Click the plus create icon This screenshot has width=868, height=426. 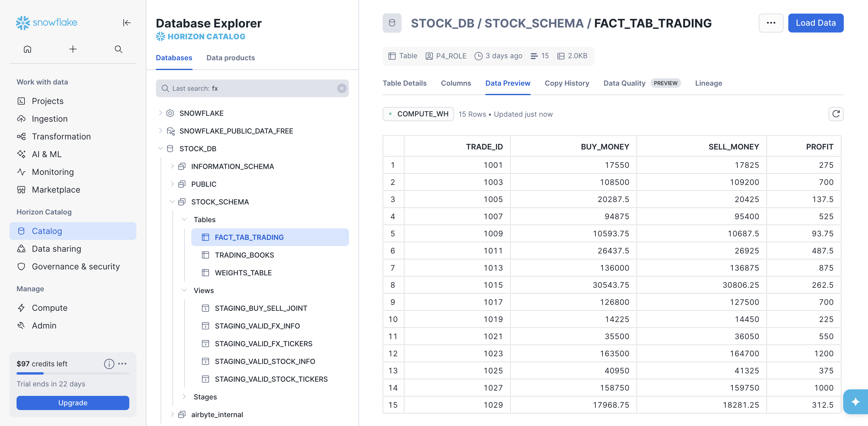pos(73,49)
